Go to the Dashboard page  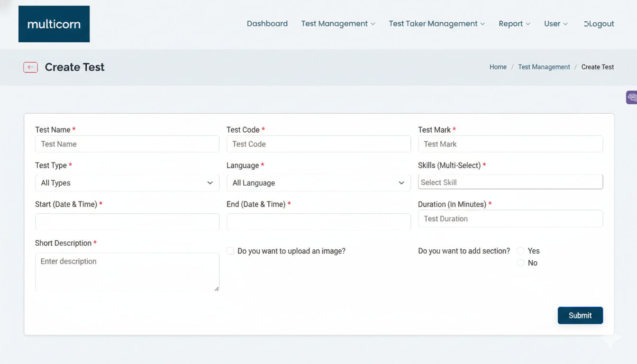(x=267, y=24)
